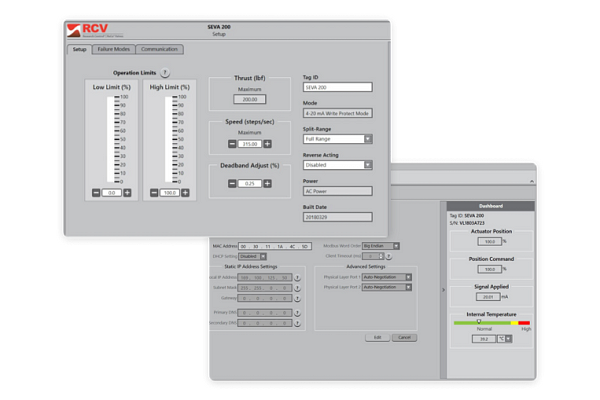
Task: Click the Client Timeout spinner field
Action: tap(373, 256)
